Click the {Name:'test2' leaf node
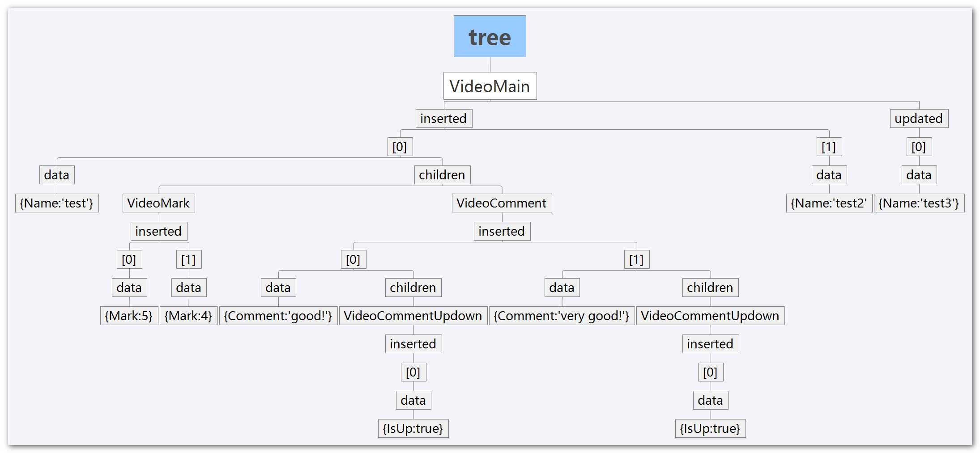Viewport: 980px width, 453px height. click(828, 203)
